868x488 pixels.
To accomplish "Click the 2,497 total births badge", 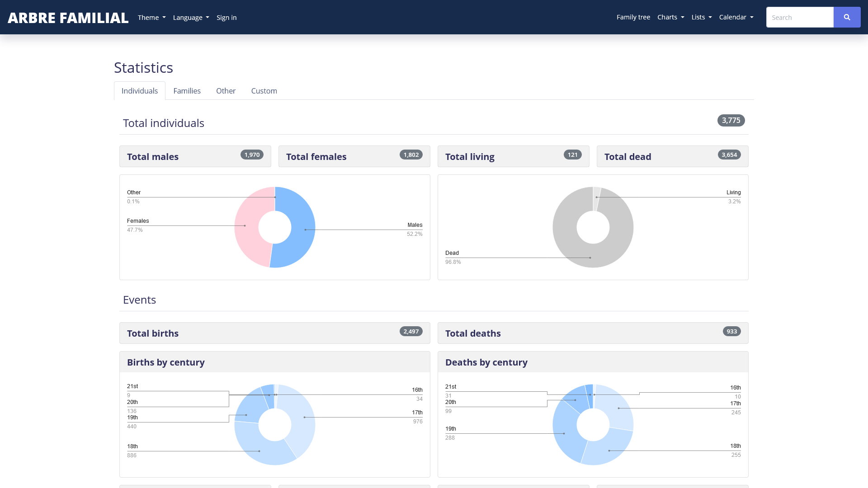I will pos(411,331).
